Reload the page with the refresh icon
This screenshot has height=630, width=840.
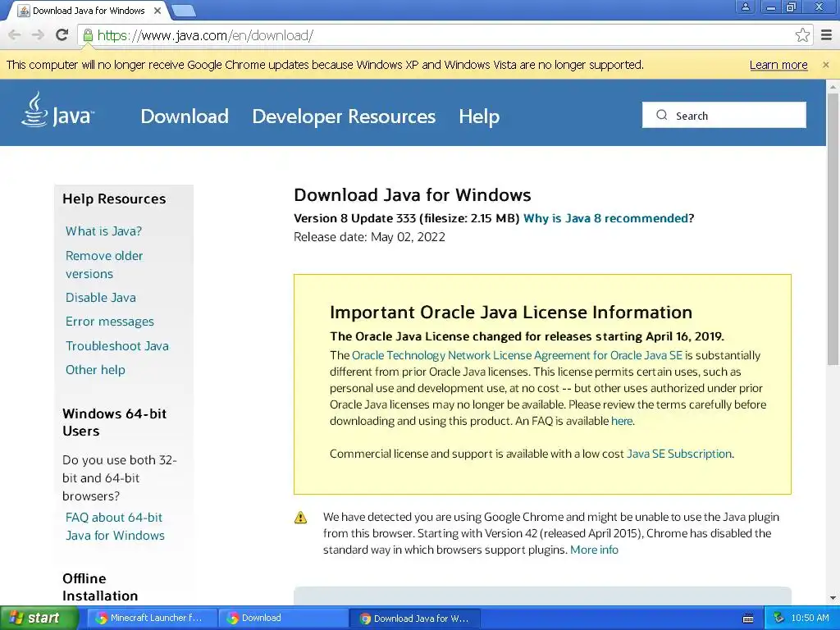click(x=62, y=34)
